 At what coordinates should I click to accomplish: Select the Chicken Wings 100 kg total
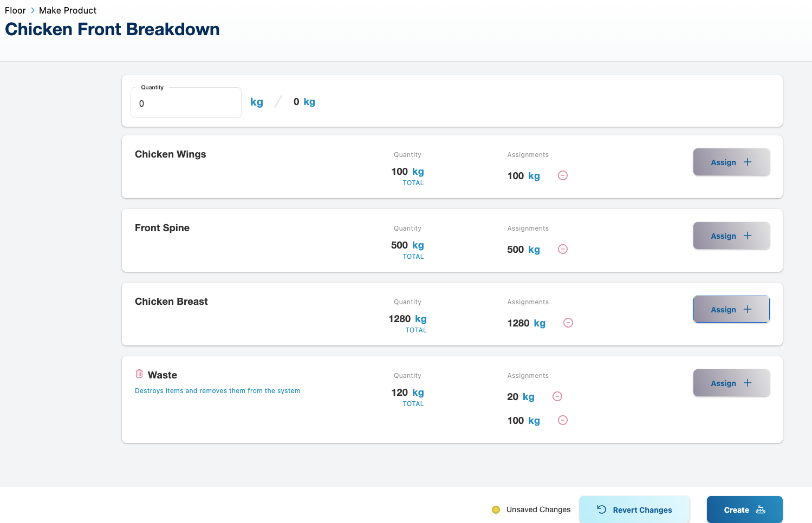(407, 172)
